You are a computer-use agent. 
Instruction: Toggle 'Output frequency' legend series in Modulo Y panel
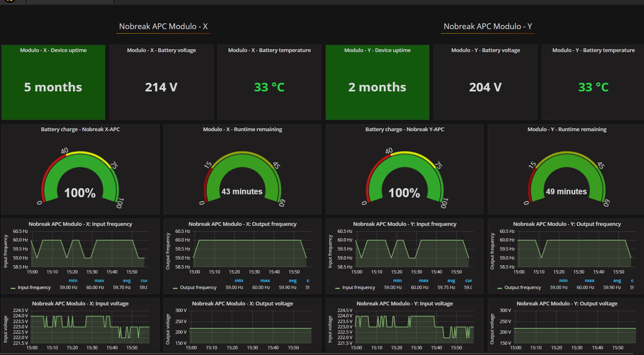click(523, 287)
